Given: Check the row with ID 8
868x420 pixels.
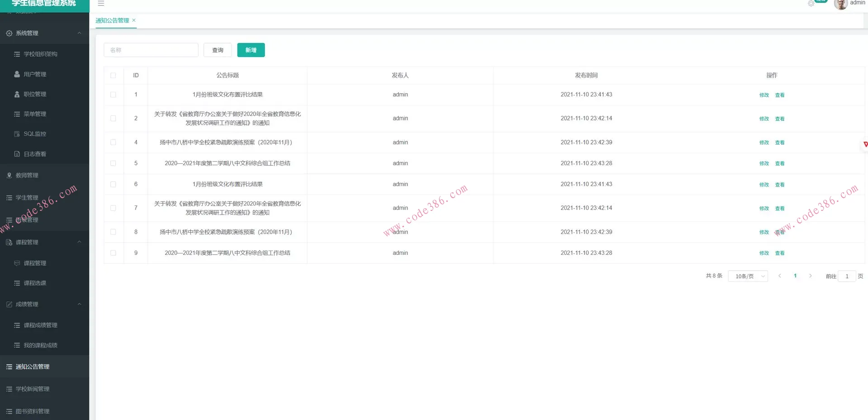Looking at the screenshot, I should point(113,232).
